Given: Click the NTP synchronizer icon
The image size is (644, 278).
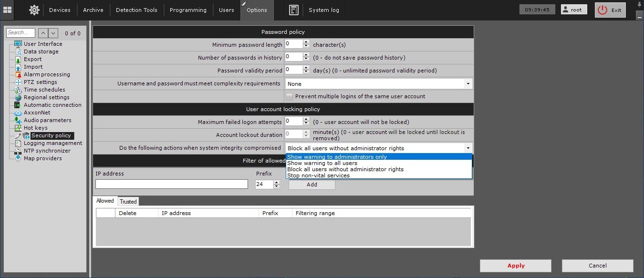Looking at the screenshot, I should pyautogui.click(x=18, y=151).
